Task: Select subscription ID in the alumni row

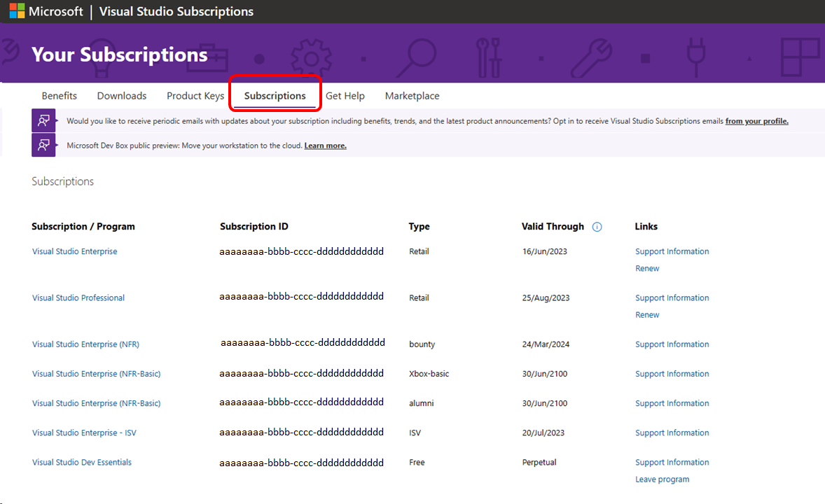Action: (301, 402)
